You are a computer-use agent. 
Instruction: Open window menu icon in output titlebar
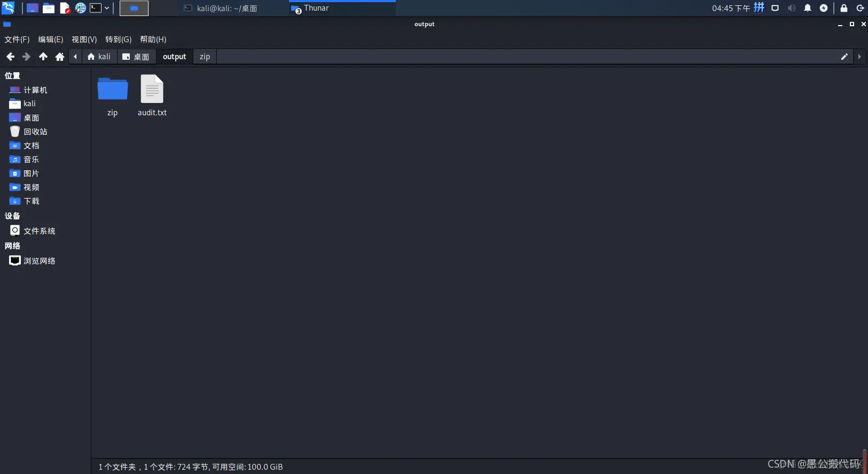7,24
